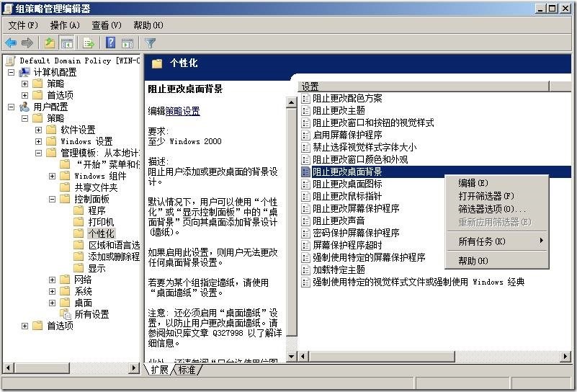Click the policy icon beside 阻止更改鼠标指针
The width and height of the screenshot is (577, 392).
[305, 196]
